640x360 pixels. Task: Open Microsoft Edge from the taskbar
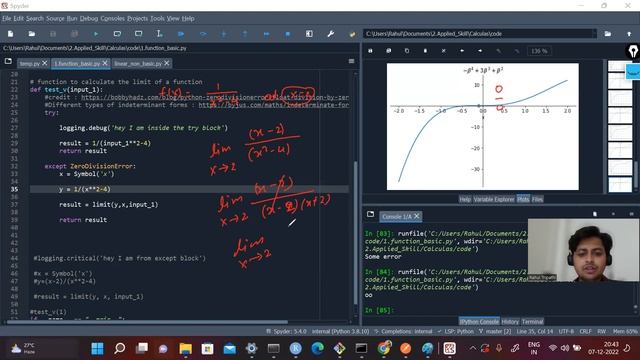(x=317, y=349)
